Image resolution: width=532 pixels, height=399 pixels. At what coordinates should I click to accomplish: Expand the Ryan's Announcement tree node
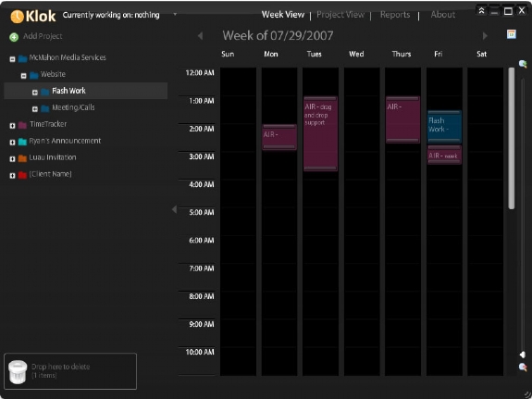click(13, 143)
